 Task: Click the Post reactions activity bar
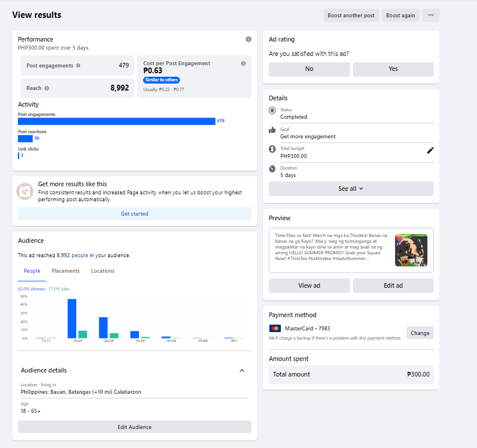coord(25,139)
